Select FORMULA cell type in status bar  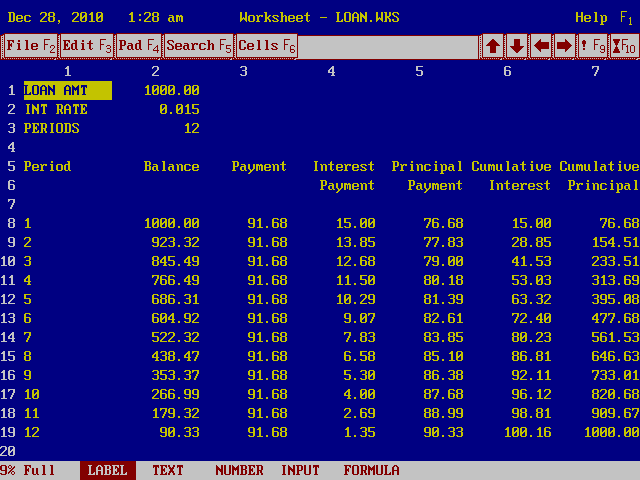(371, 471)
